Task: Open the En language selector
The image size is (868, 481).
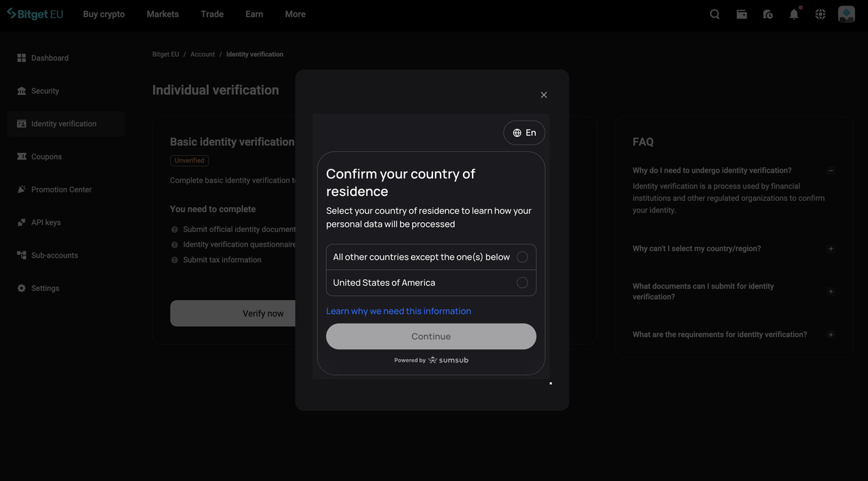Action: [x=524, y=133]
